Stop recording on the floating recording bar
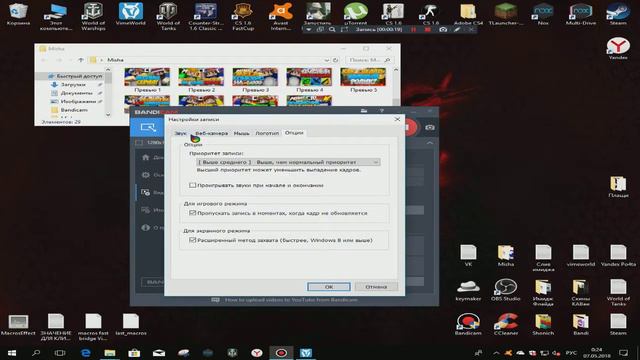This screenshot has width=640, height=360. tap(427, 30)
